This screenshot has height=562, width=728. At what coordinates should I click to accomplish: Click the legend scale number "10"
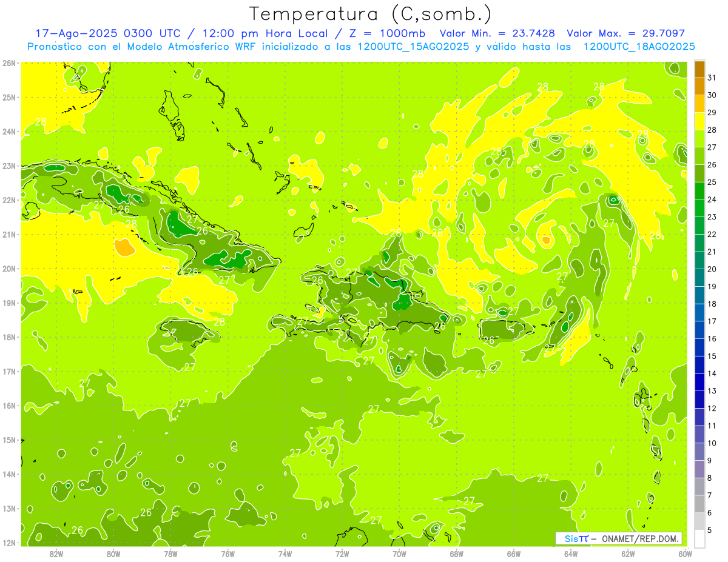click(x=712, y=443)
